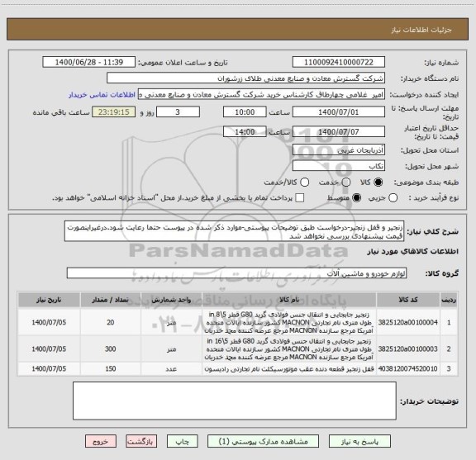Toggle the اسناد خزانه اسلامی payment checkbox
This screenshot has height=460, width=476.
coord(300,198)
